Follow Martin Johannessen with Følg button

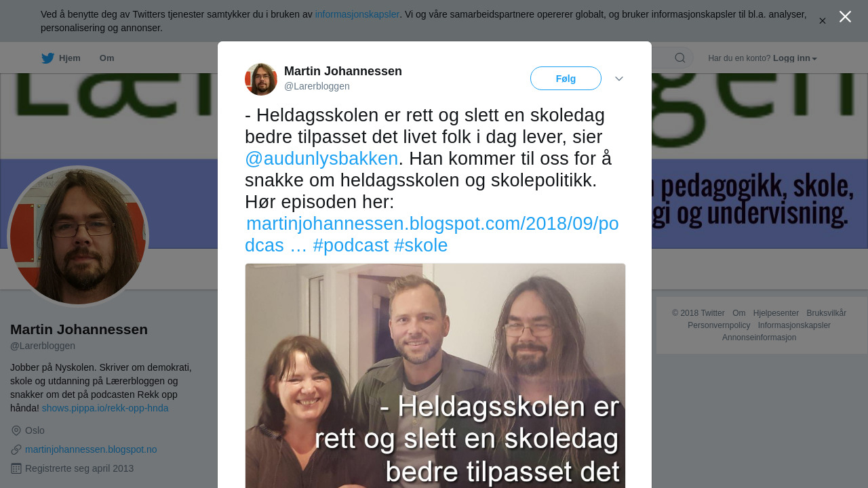566,79
